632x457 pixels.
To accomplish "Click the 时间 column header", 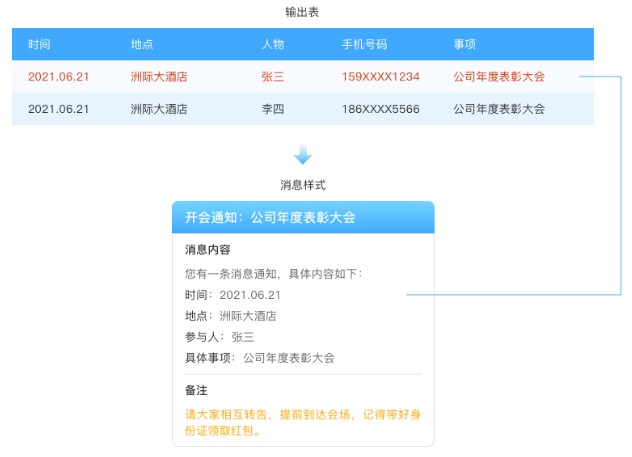I will point(40,45).
